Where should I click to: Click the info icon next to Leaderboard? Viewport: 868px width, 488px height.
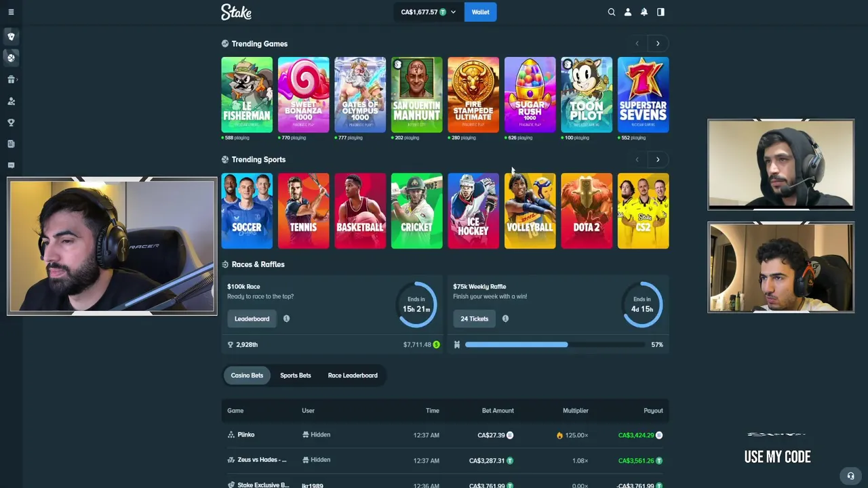[286, 319]
